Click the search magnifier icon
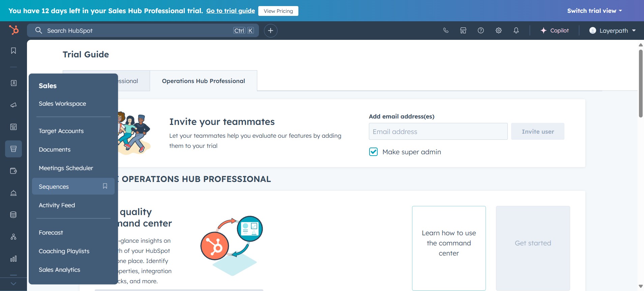 tap(39, 30)
